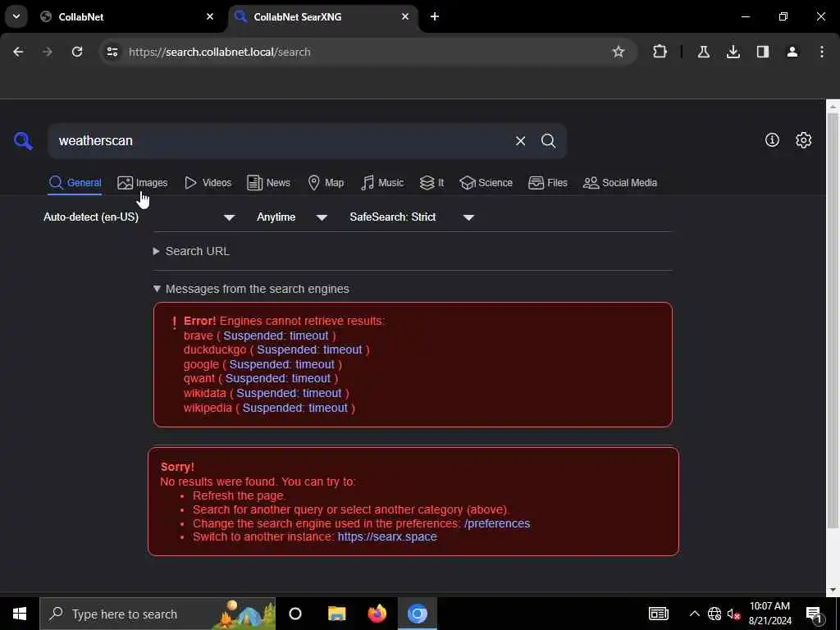Reload the page
This screenshot has width=840, height=630.
point(77,52)
